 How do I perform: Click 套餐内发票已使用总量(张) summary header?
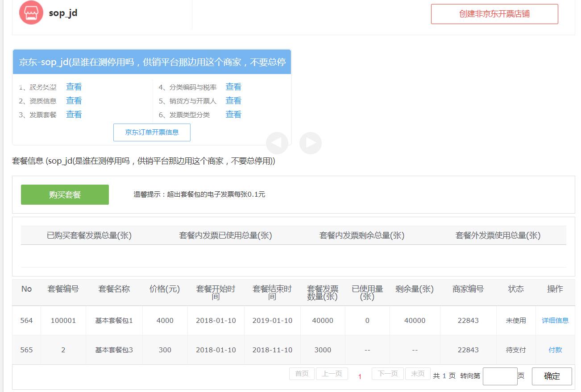[x=225, y=235]
